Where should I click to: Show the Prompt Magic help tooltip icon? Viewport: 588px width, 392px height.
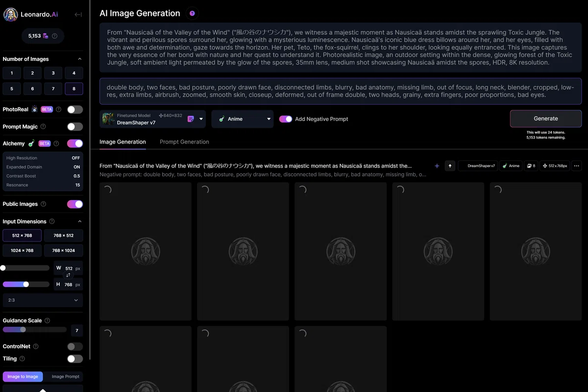[43, 127]
